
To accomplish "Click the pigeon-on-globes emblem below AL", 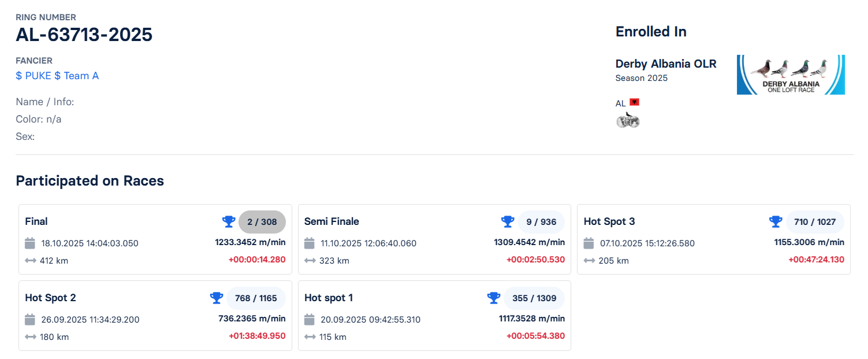I will 628,120.
